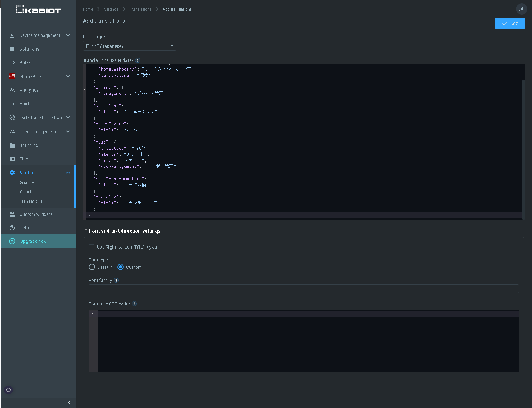Click the Settings gear icon
The height and width of the screenshot is (408, 532).
(12, 172)
